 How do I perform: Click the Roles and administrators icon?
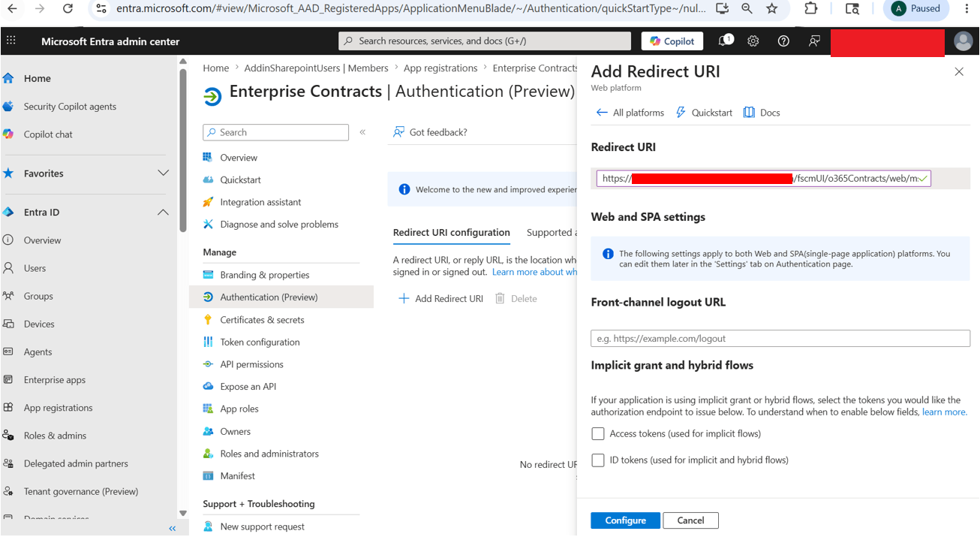208,454
